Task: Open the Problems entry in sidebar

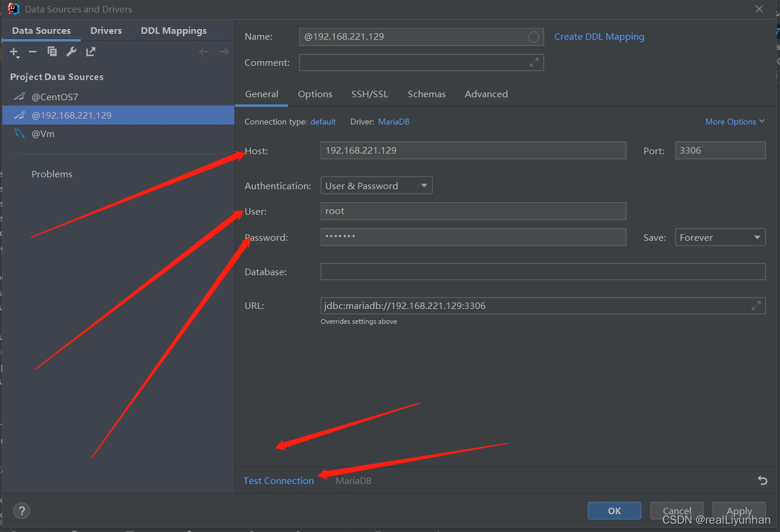Action: pos(52,174)
